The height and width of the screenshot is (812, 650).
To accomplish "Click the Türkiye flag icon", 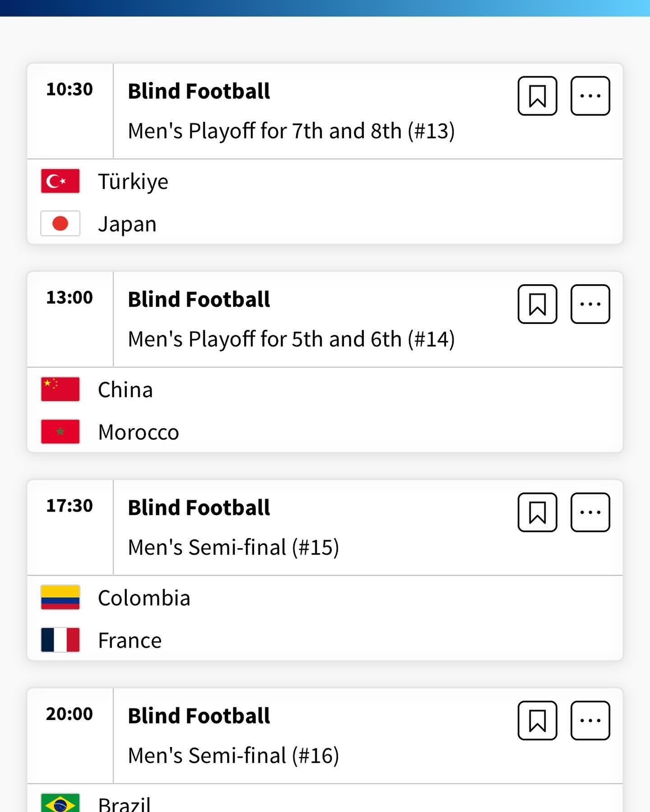I will tap(60, 181).
